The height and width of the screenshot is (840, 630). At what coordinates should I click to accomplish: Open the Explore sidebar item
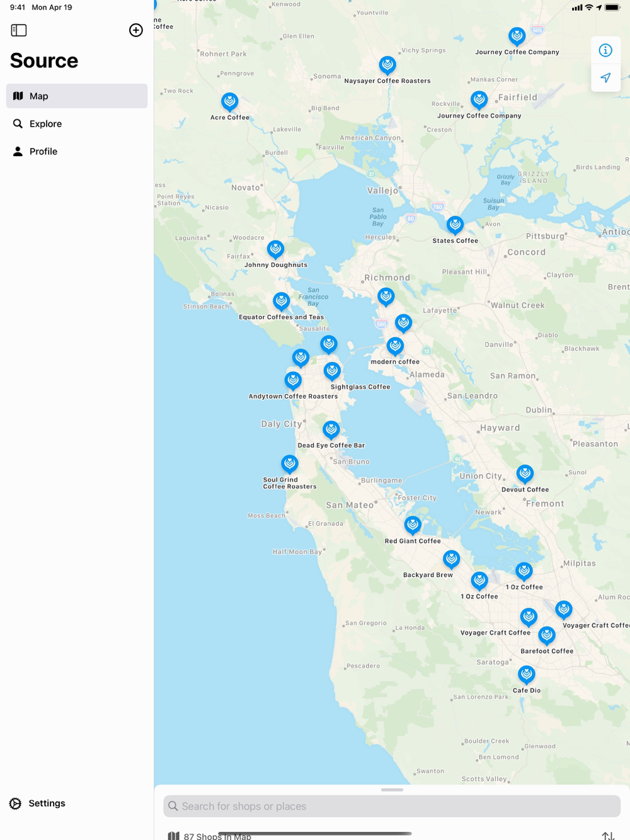77,124
